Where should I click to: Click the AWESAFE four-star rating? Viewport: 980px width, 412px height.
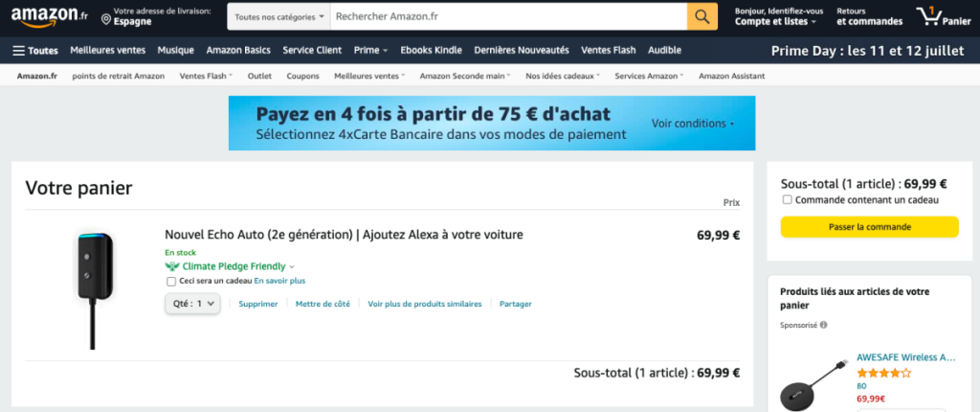click(883, 373)
